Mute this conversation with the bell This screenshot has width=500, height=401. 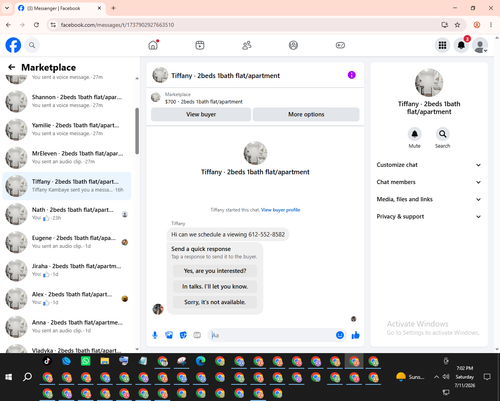click(x=414, y=134)
